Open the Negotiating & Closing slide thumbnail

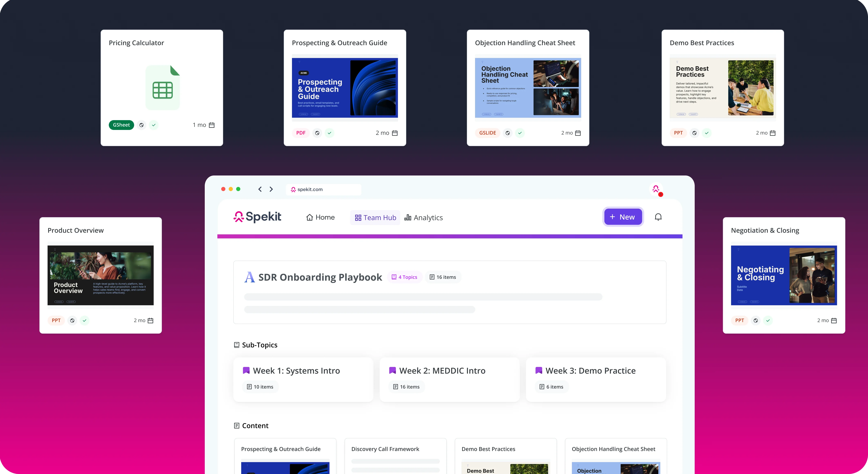[x=784, y=275]
